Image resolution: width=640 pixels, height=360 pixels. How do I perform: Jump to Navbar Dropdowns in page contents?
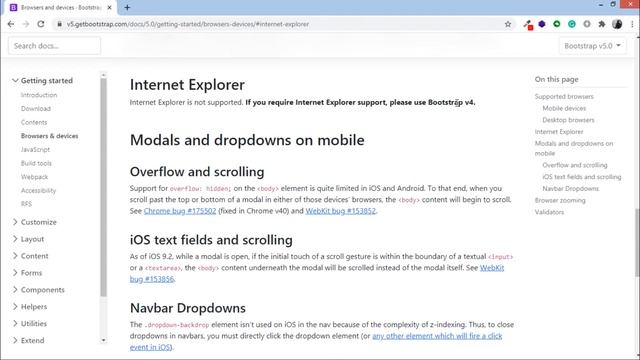point(570,189)
